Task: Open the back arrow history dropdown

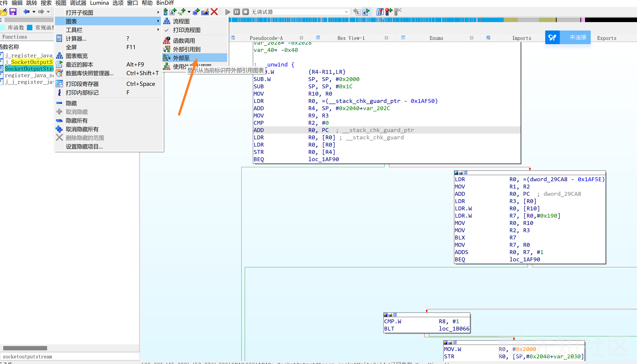Action: [34, 12]
